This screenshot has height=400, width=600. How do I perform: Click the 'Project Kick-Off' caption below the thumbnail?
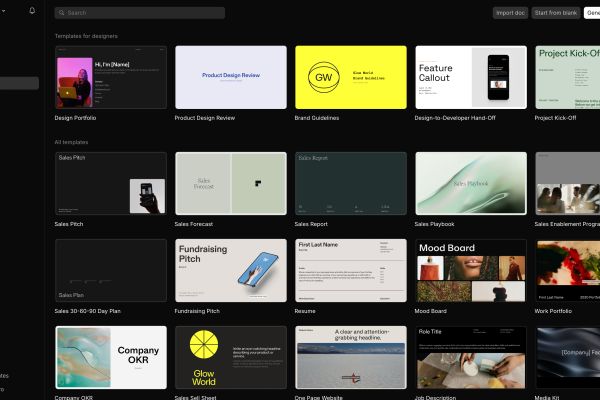point(555,118)
